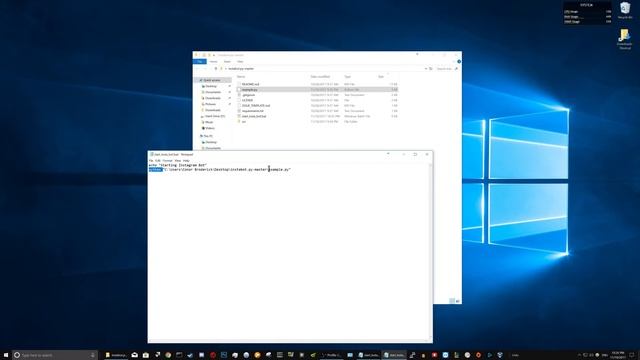640x360 pixels.
Task: Open the Format menu in Notepad
Action: (x=167, y=161)
